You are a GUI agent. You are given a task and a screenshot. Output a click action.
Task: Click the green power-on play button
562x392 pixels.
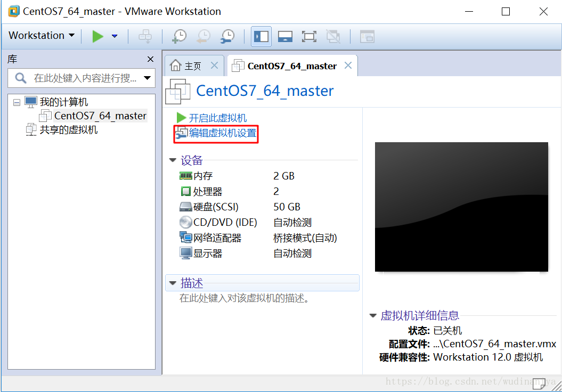(97, 36)
